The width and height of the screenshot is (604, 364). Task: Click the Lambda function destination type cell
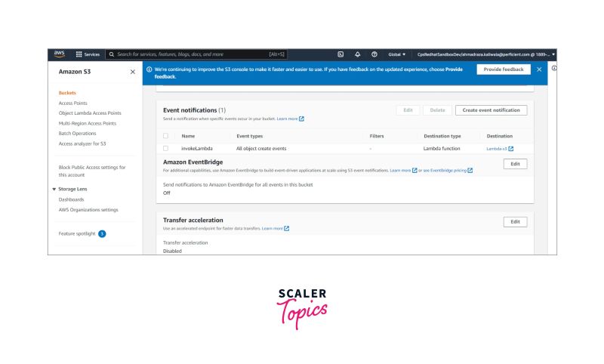tap(442, 148)
